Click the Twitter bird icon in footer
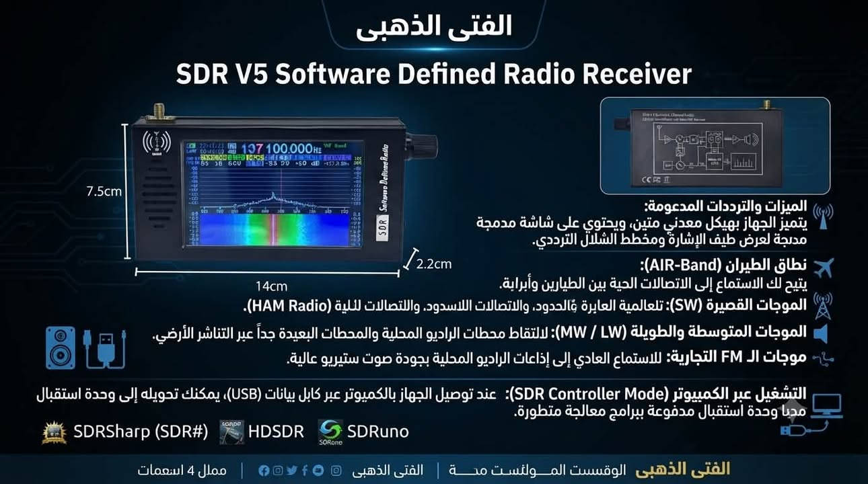 point(291,471)
